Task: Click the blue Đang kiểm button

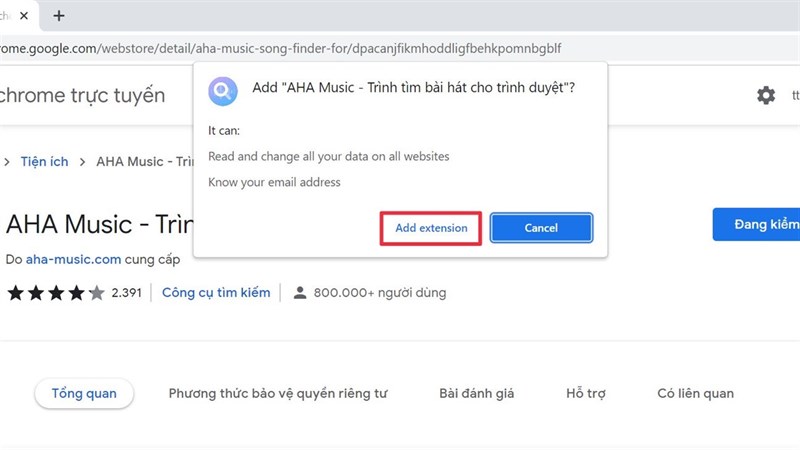Action: click(756, 224)
